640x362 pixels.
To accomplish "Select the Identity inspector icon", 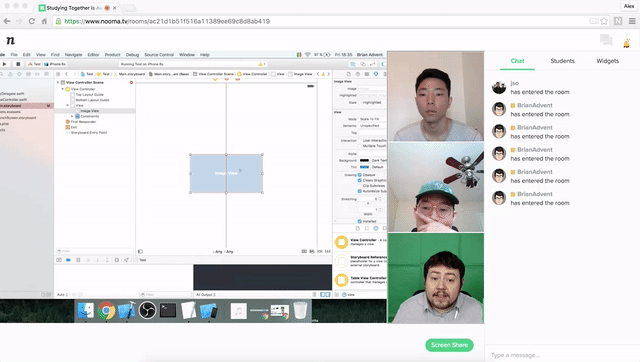I will (367, 74).
